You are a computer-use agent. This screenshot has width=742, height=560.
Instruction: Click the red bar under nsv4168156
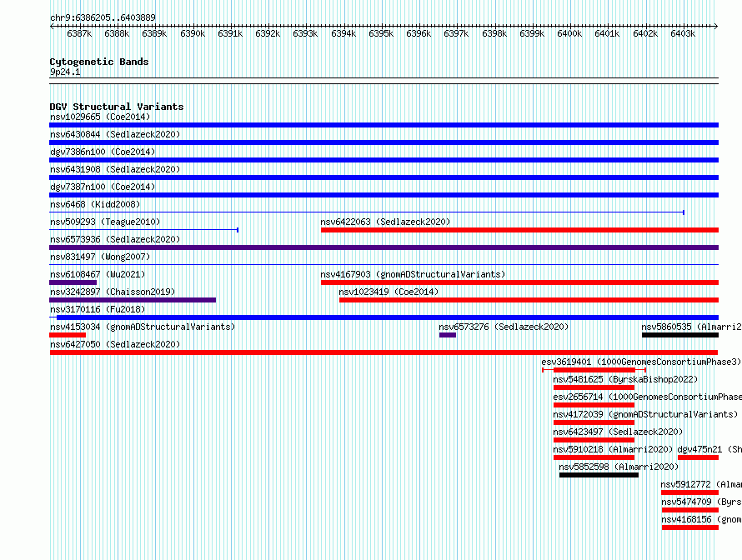690,527
